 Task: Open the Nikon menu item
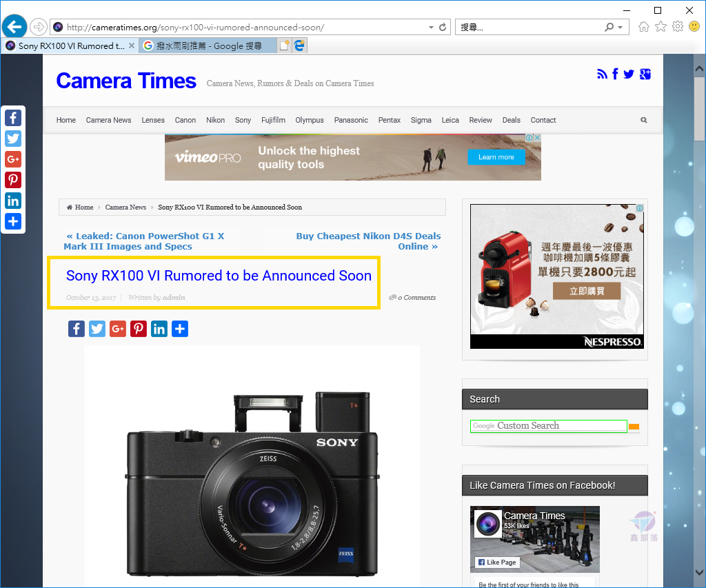[x=216, y=120]
